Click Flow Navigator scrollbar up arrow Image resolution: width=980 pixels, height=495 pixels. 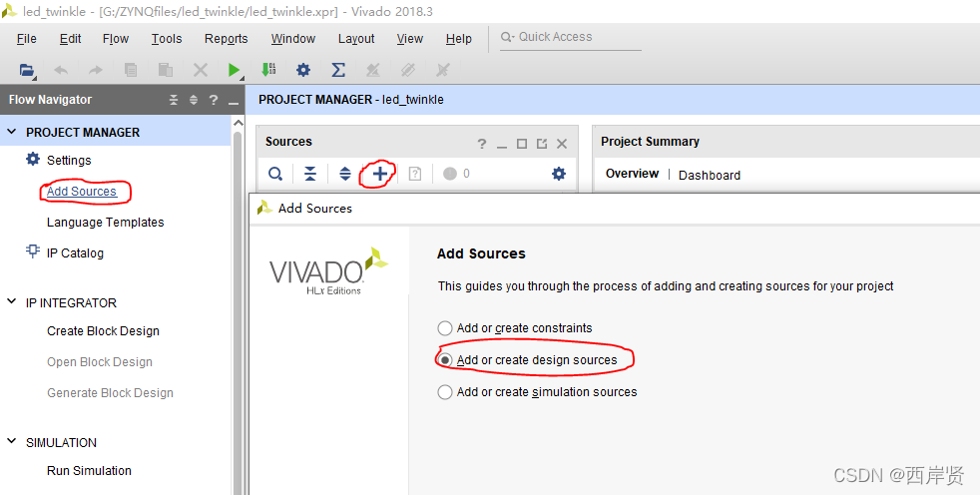(238, 124)
